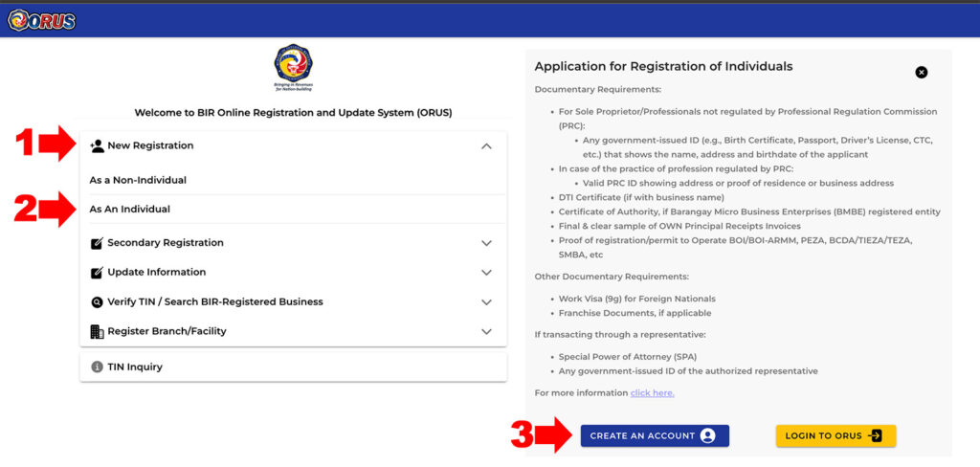Viewport: 980px width, 467px height.
Task: Click 'Final & clear sample of OWN Principal Receipts' line
Action: [679, 226]
